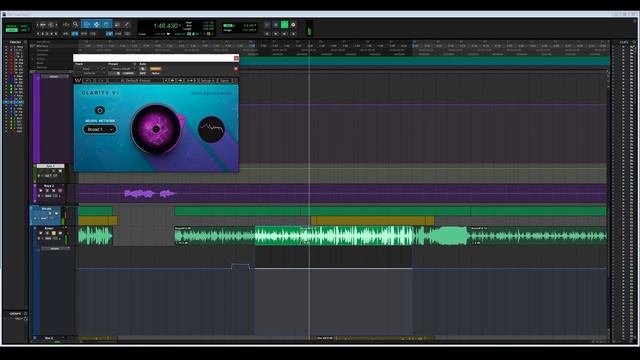Click the large purple Clarity Vx main knob

(156, 129)
